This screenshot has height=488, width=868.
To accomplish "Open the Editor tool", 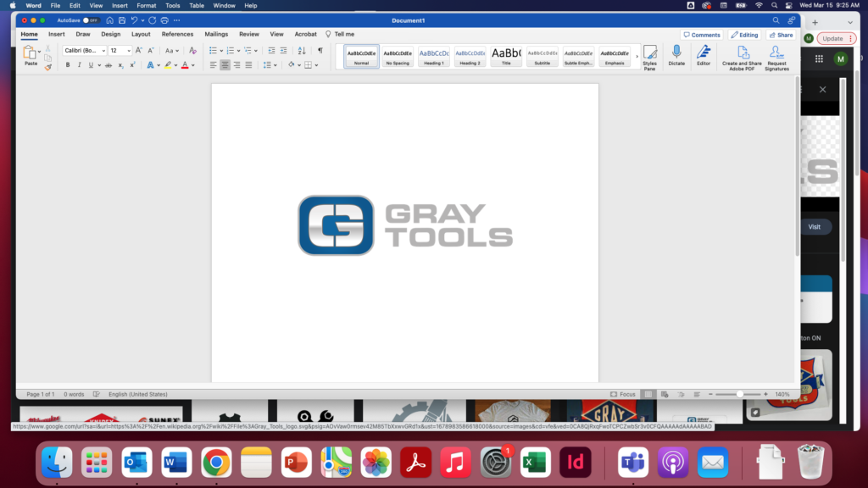I will pos(704,56).
